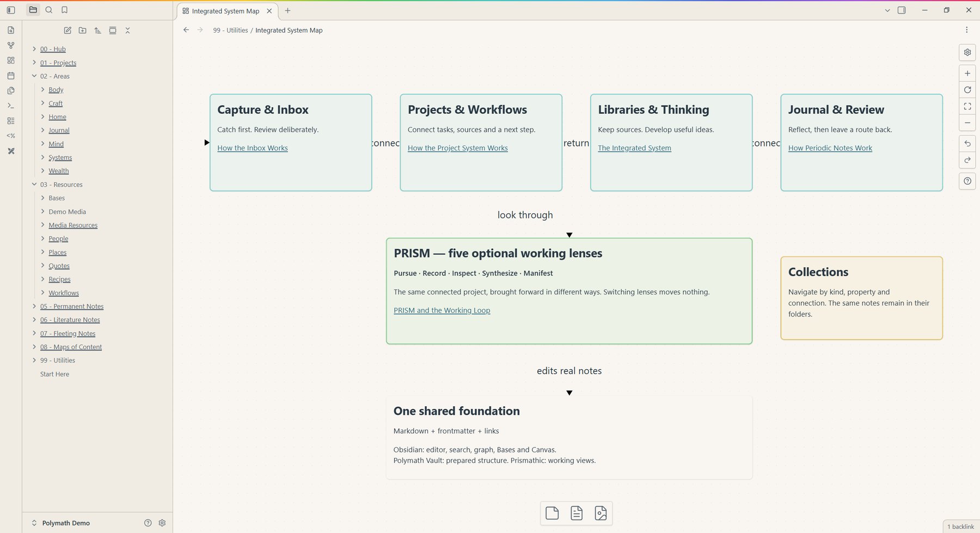Collapse all folders in file explorer
Screen dimensions: 980x533
127,30
